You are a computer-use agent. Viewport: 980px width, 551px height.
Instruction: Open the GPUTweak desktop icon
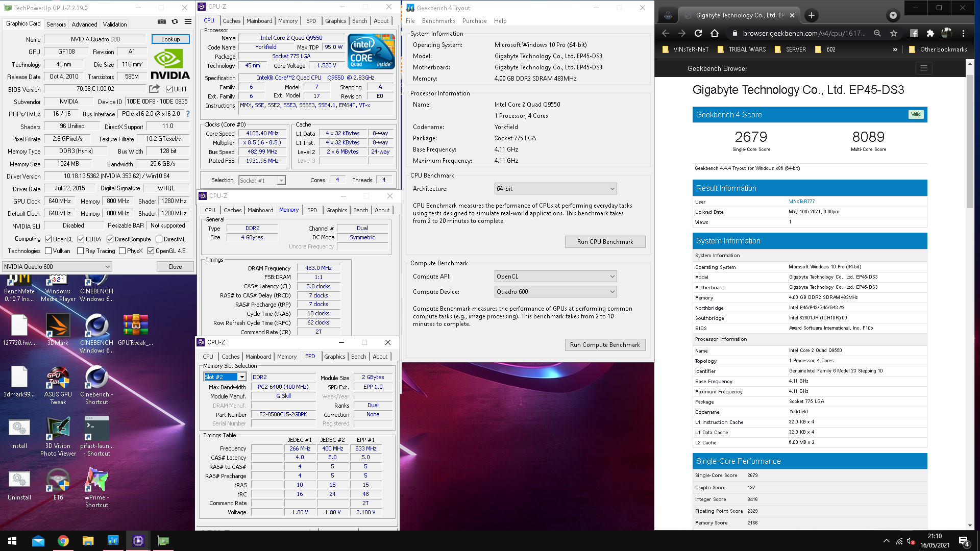135,330
